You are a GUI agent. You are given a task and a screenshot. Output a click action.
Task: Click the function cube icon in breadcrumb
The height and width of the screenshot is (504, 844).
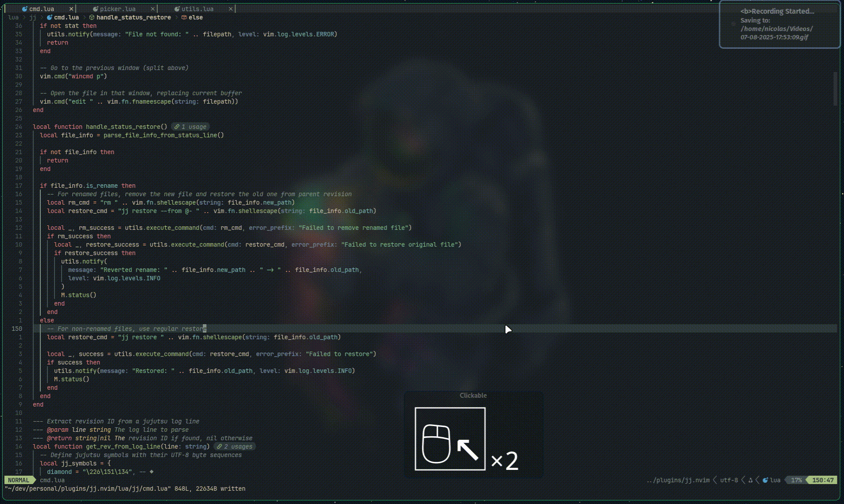pyautogui.click(x=92, y=17)
